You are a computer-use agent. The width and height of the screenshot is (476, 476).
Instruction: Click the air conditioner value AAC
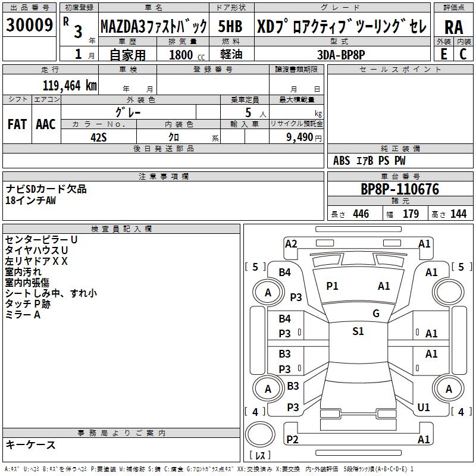point(46,124)
